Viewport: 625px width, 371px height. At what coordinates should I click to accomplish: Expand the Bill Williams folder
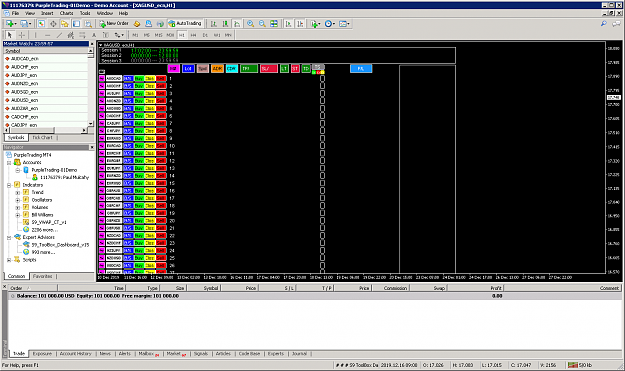point(18,215)
